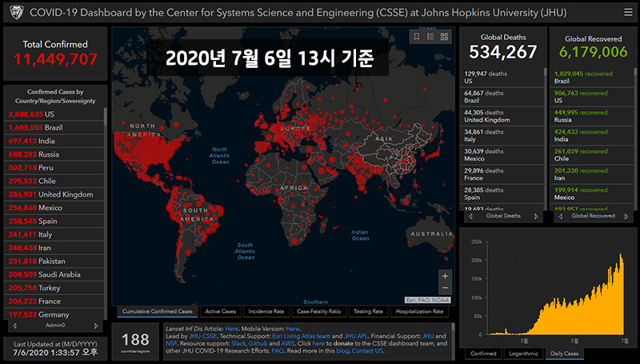Viewport: 640px width, 364px height.
Task: Go to previous Admin0 list page
Action: click(x=14, y=326)
